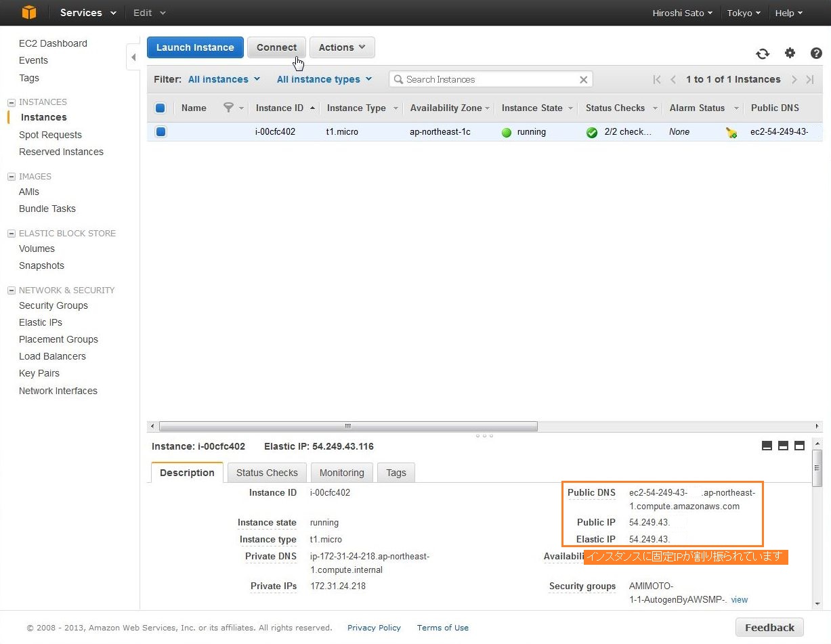Screen dimensions: 831x644
Task: Open the Privacy Policy link
Action: (x=374, y=628)
